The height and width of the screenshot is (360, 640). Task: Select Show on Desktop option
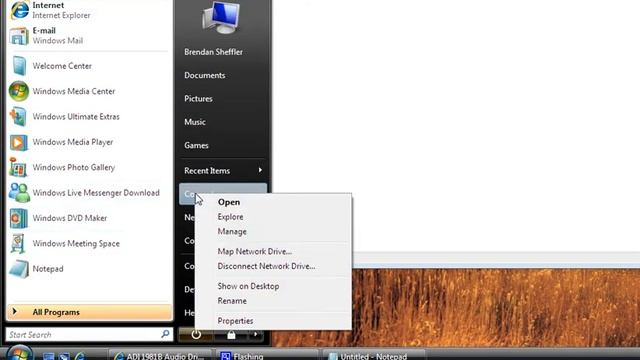click(x=248, y=286)
